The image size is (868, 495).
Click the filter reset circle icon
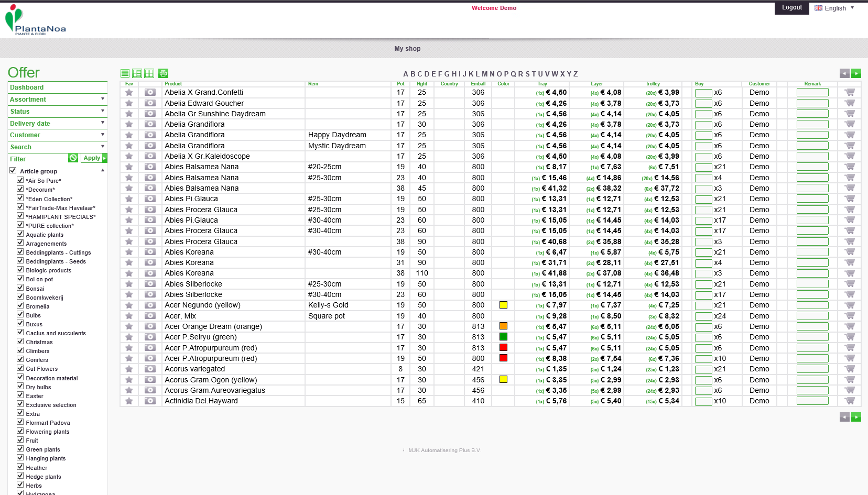coord(73,158)
